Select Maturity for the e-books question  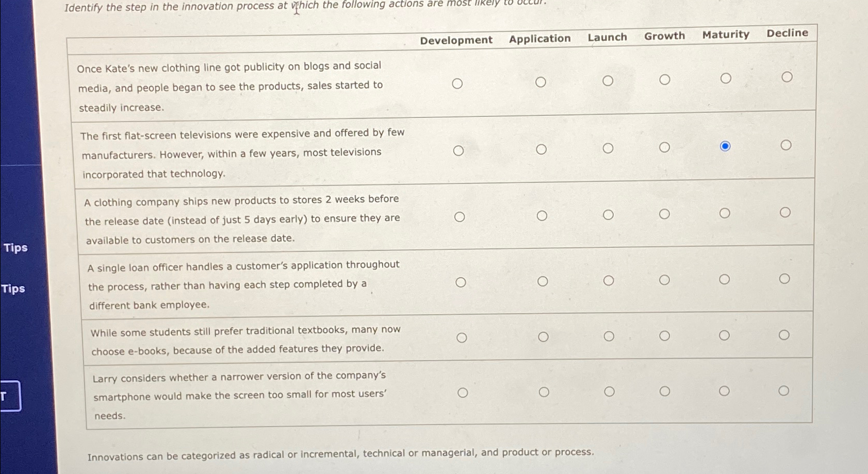point(725,335)
